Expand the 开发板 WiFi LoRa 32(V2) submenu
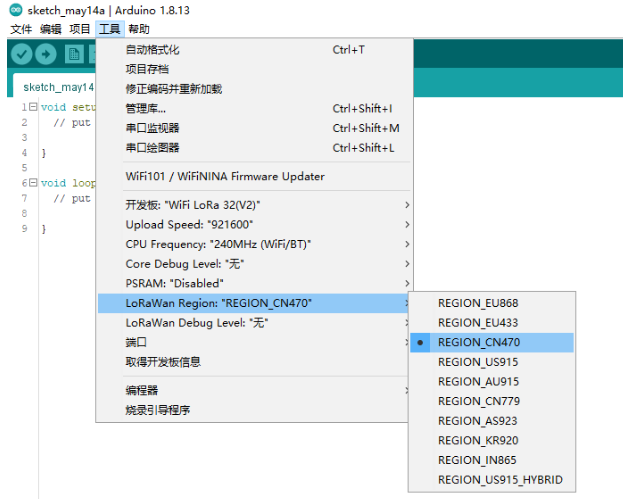 pos(255,205)
